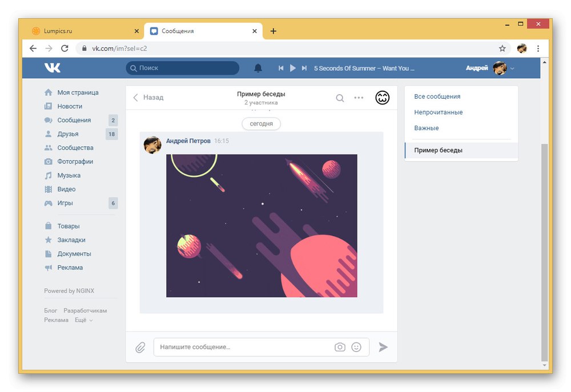The image size is (571, 392).
Task: Search within the conversation via magnifier icon
Action: 340,98
